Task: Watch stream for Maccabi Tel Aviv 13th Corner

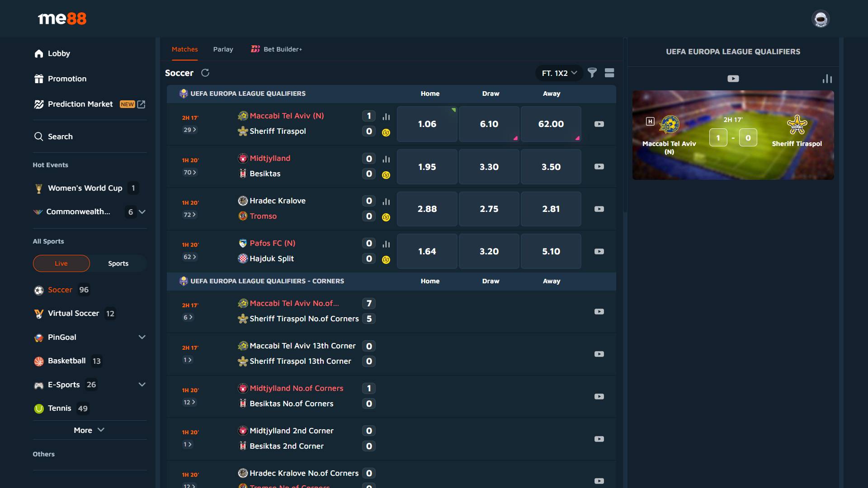Action: (599, 354)
